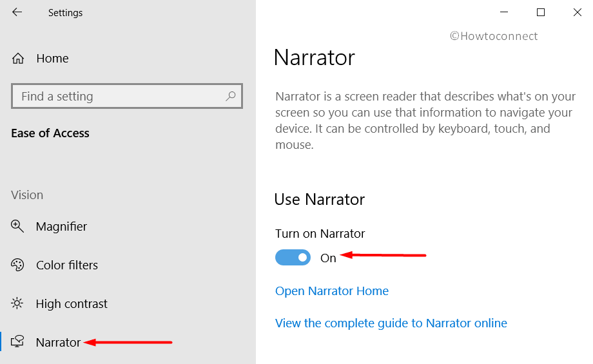Click the Narrator monitor icon
The image size is (593, 364).
coord(17,341)
